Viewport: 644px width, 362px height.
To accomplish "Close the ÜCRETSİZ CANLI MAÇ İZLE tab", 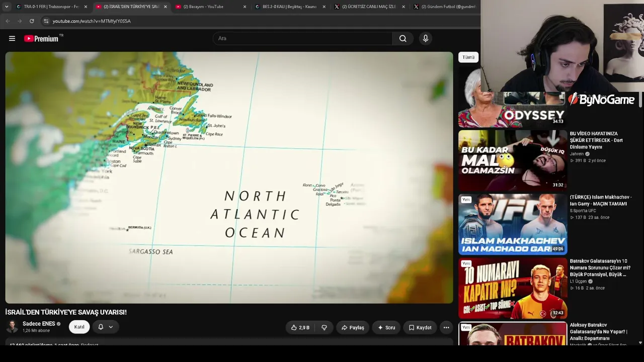I will (x=404, y=7).
